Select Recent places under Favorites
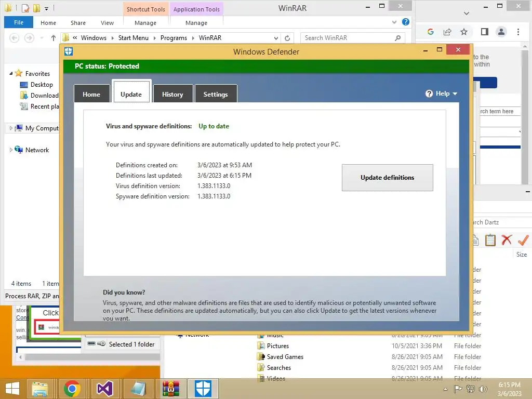This screenshot has height=399, width=532. coord(39,106)
